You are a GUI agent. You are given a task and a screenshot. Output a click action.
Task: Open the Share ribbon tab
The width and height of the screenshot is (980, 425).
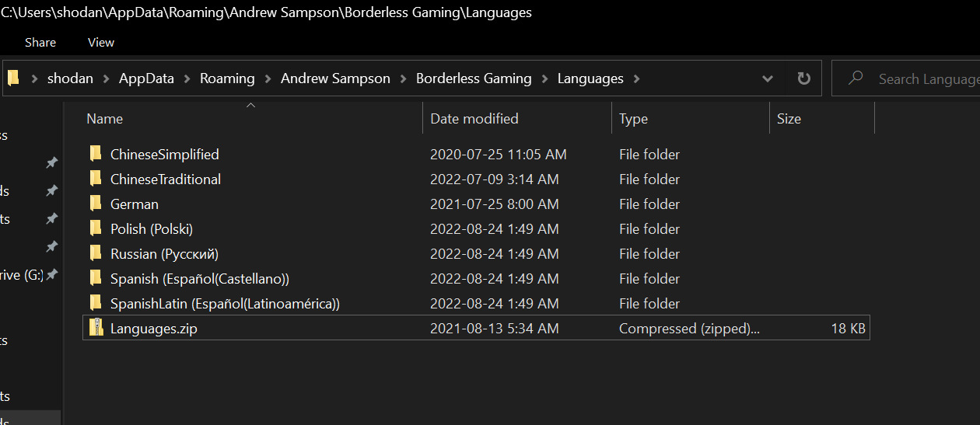click(40, 43)
